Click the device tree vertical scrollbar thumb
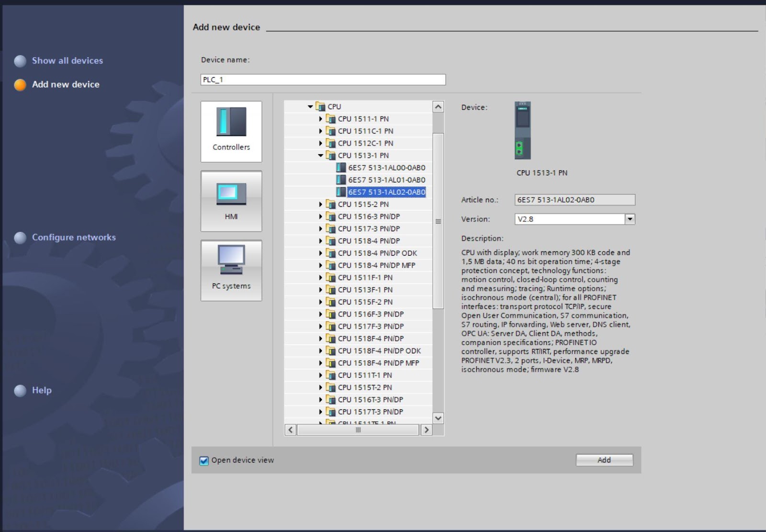Image resolution: width=766 pixels, height=532 pixels. [x=438, y=221]
